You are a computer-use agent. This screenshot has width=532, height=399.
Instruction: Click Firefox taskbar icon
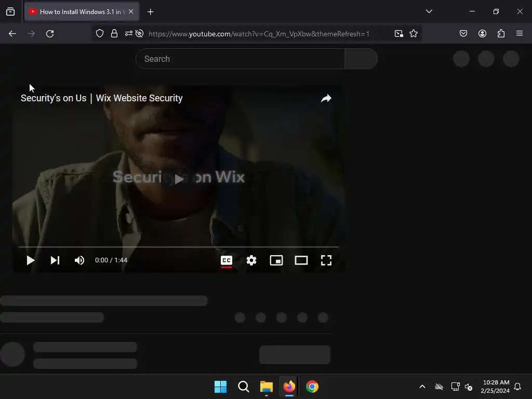pos(289,387)
